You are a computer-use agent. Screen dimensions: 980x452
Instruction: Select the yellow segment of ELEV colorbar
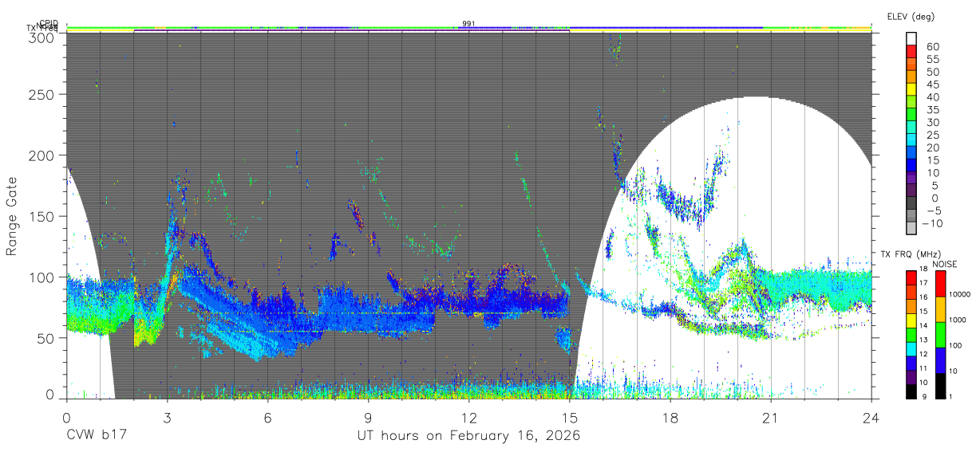point(911,90)
